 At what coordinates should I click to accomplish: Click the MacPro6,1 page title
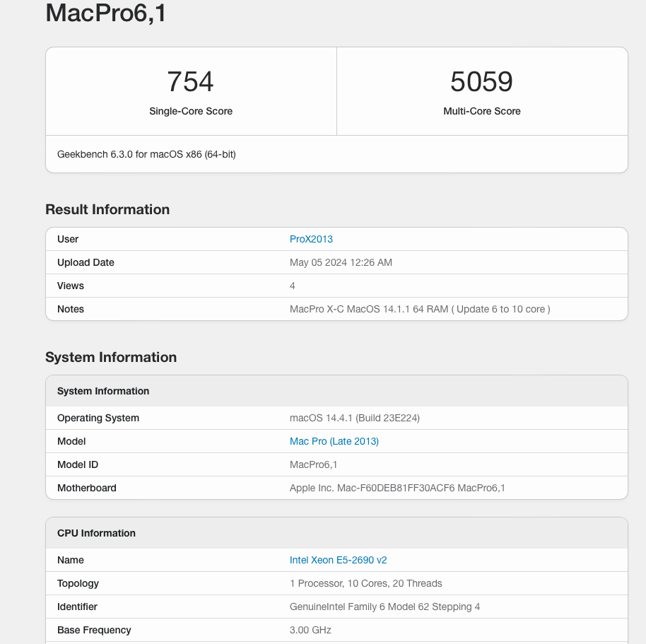105,13
